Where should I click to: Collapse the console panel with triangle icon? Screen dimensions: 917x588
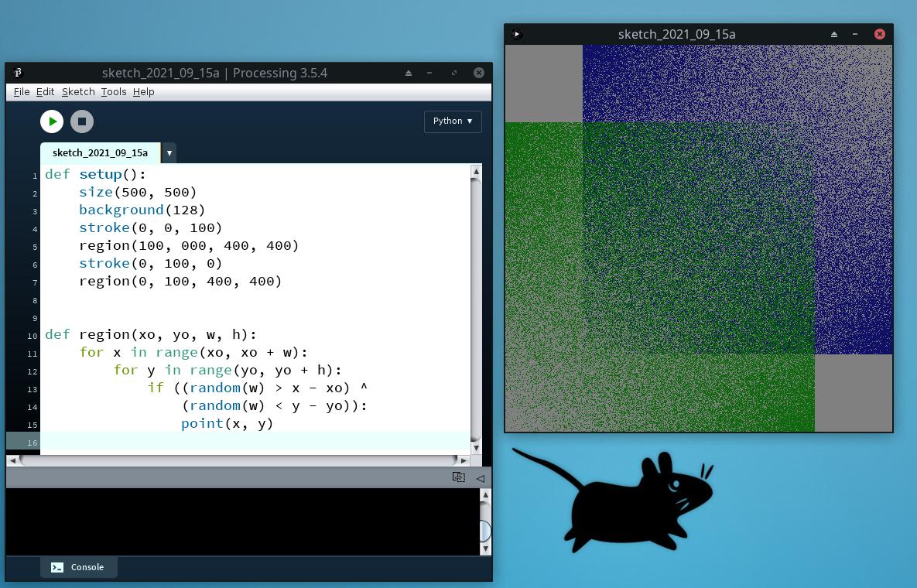click(x=481, y=478)
